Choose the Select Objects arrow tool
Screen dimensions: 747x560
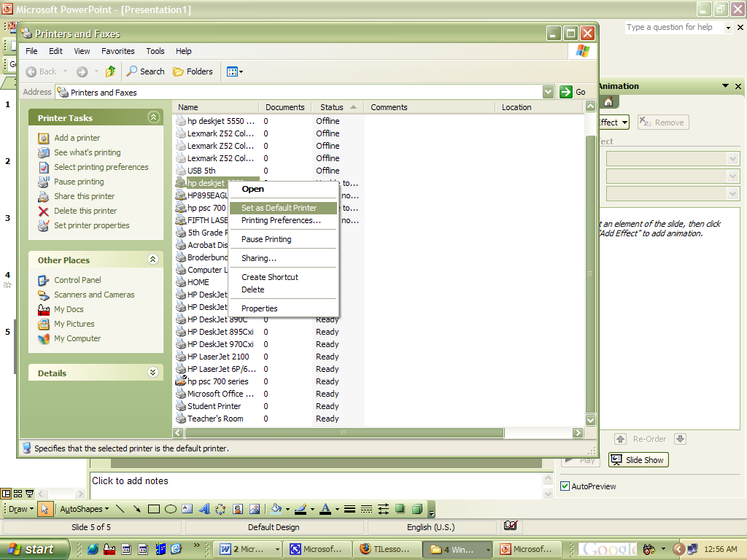(44, 509)
